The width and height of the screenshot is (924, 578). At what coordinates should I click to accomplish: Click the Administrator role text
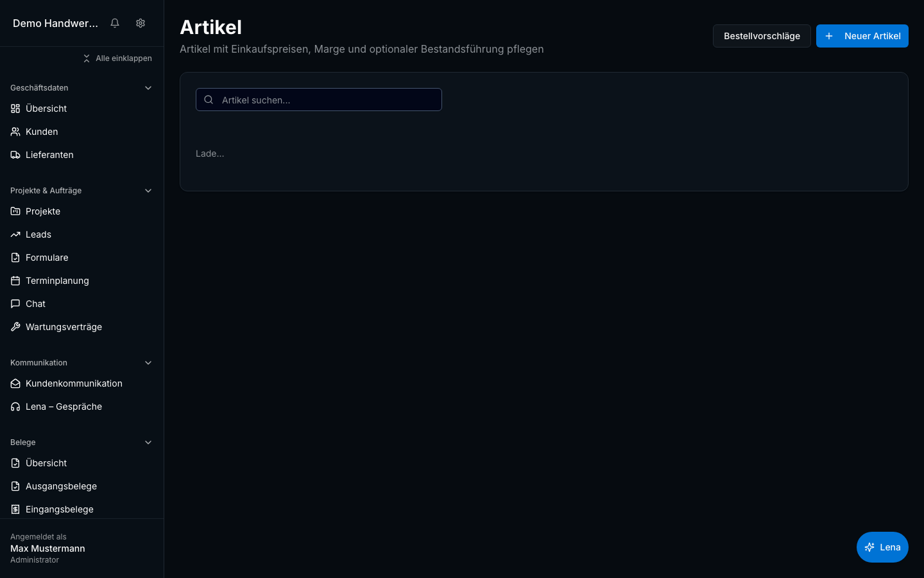[x=35, y=560]
